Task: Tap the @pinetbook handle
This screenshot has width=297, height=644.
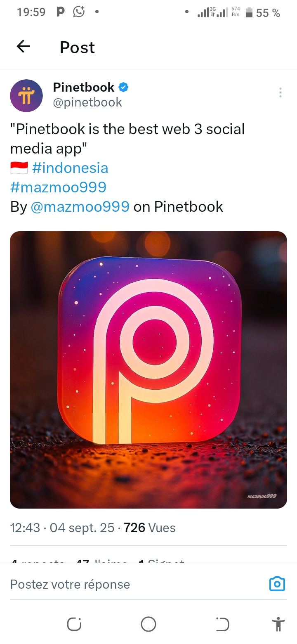Action: point(87,102)
